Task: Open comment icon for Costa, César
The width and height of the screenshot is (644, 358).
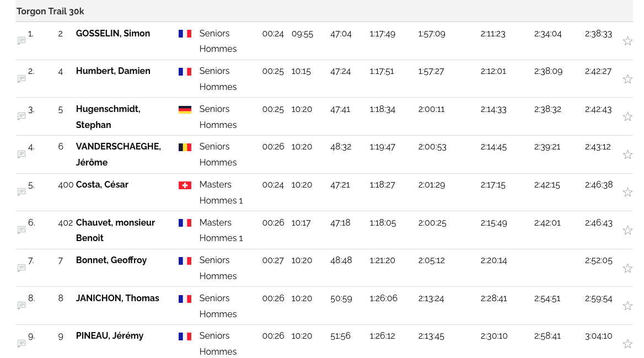Action: [22, 192]
